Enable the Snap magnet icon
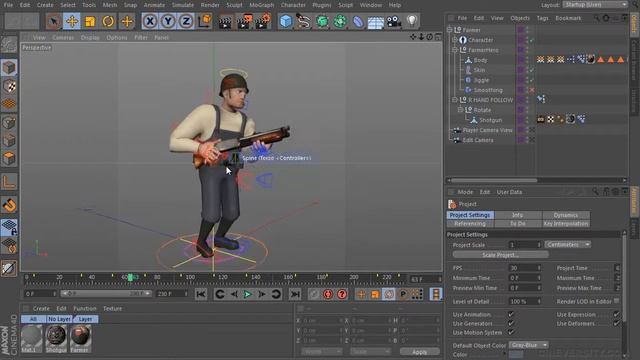 point(9,205)
